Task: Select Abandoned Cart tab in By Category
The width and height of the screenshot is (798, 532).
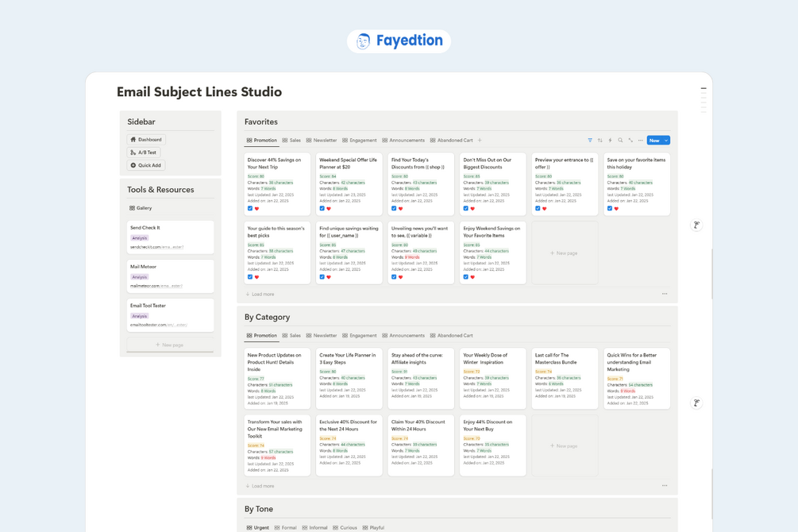Action: point(452,336)
